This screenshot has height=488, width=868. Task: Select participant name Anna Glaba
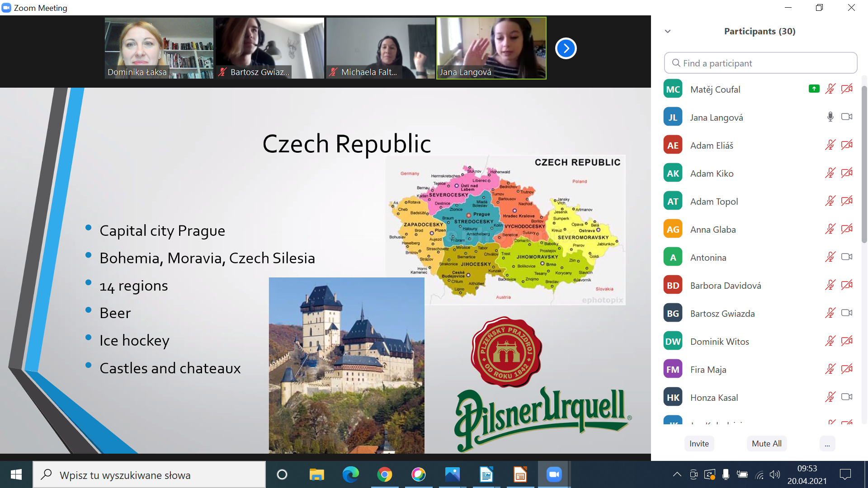(x=713, y=230)
